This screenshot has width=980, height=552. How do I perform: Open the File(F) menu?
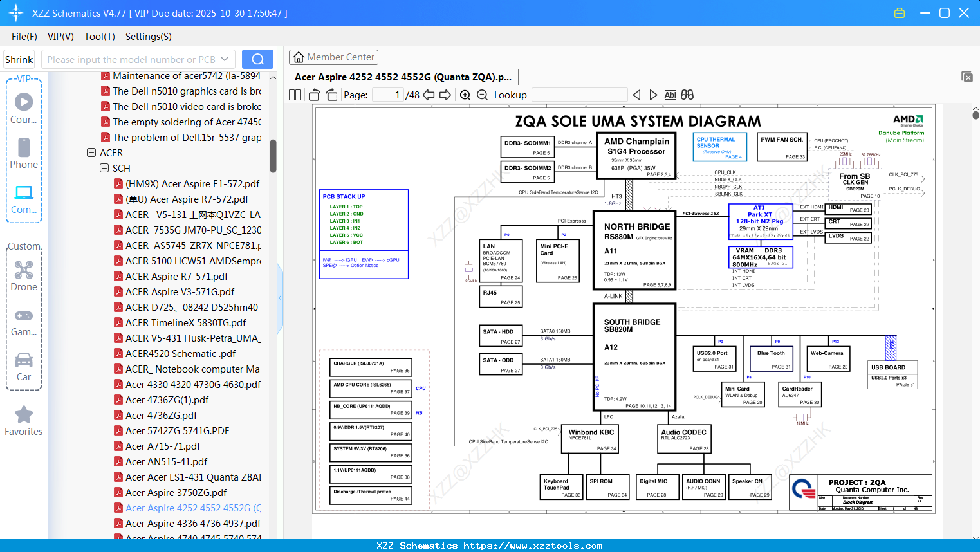[24, 37]
